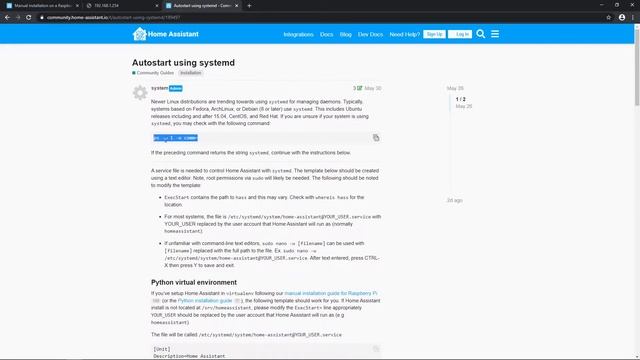Open the forum search magnifier
The width and height of the screenshot is (640, 360).
coord(480,34)
